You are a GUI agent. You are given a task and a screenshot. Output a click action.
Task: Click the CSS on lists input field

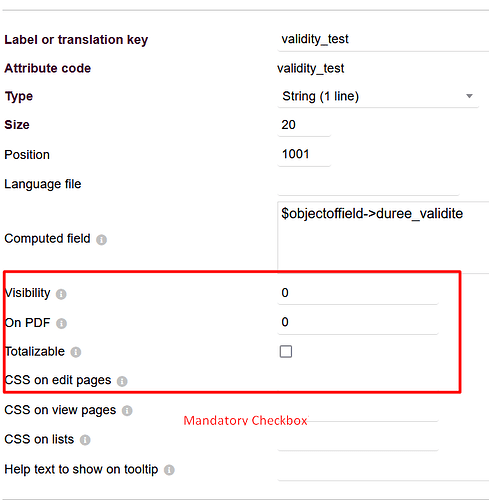point(358,440)
